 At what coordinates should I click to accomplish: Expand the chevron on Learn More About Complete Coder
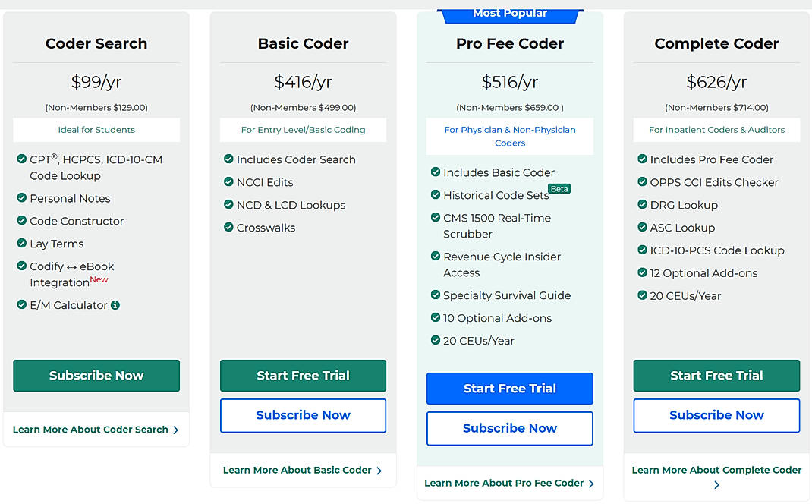point(716,484)
